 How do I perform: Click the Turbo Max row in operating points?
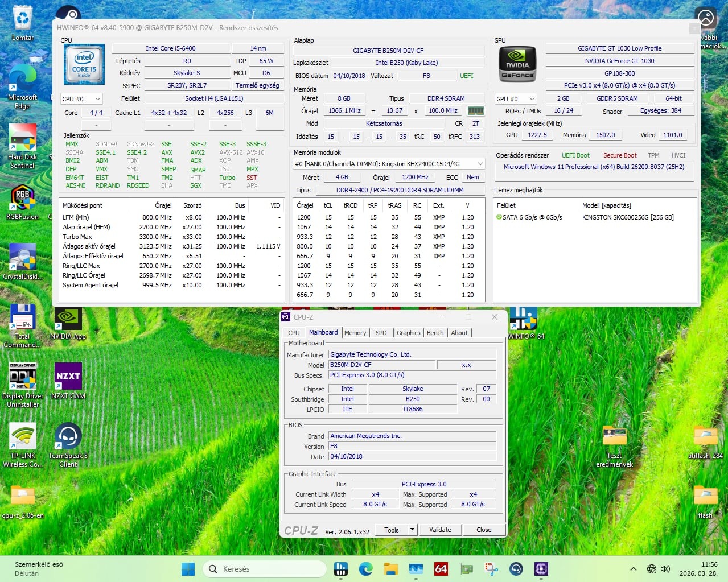tap(172, 237)
